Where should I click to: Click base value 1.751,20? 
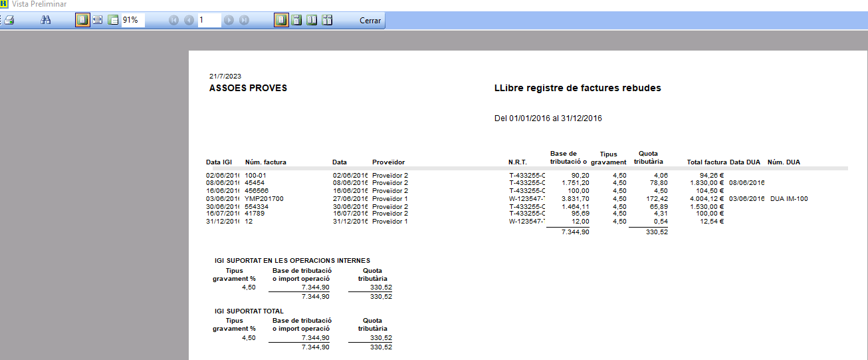pyautogui.click(x=575, y=182)
